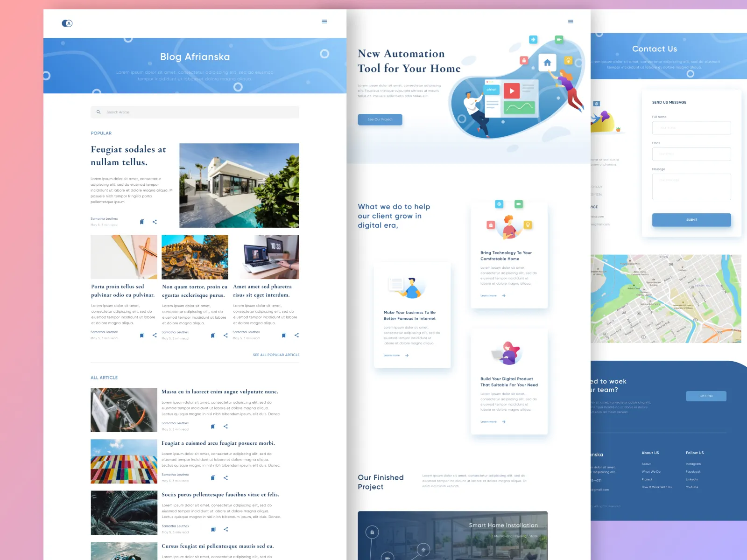Toggle the bookmark on Sociis purus article
This screenshot has width=747, height=560.
[x=213, y=529]
